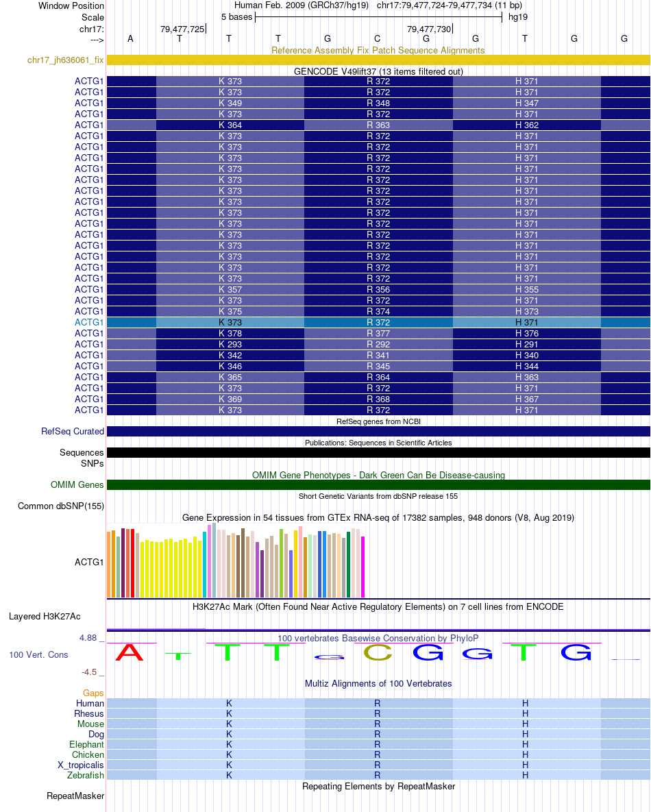The image size is (651, 812).
Task: Click codon K 342 in ACTG1 row
Action: [x=230, y=355]
